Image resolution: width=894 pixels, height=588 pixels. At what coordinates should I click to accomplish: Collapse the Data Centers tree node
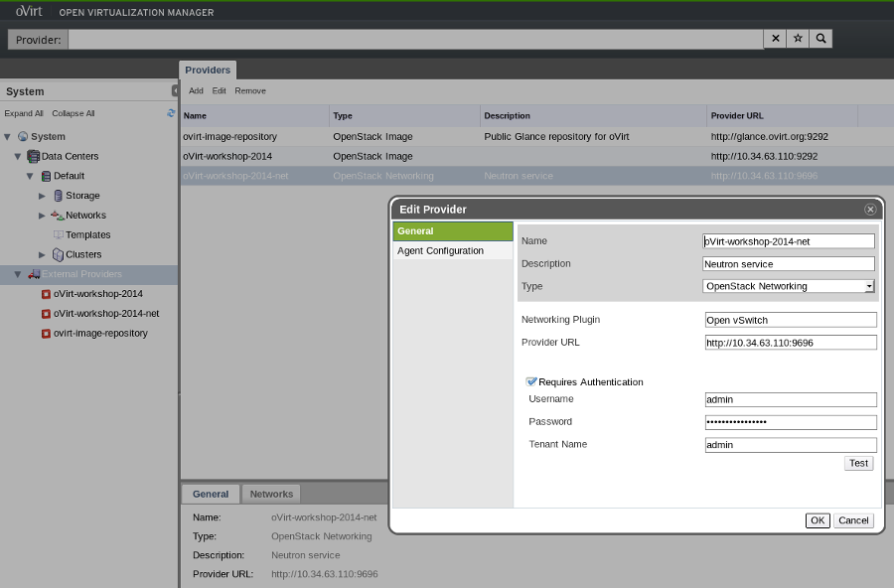(18, 156)
